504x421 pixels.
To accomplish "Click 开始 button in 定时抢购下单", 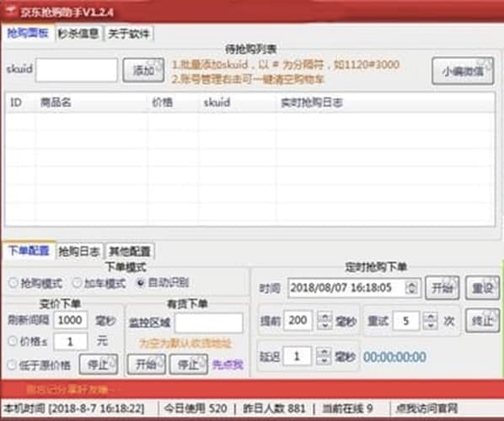I will point(442,288).
